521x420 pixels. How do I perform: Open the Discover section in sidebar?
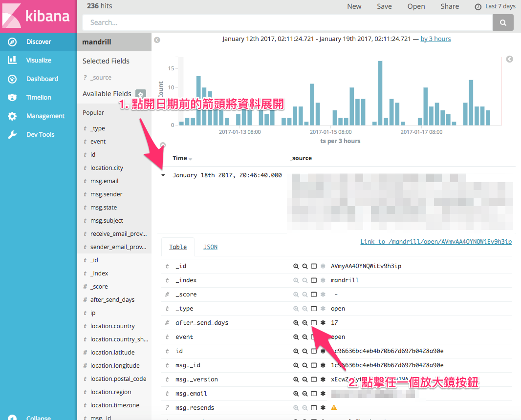click(39, 42)
